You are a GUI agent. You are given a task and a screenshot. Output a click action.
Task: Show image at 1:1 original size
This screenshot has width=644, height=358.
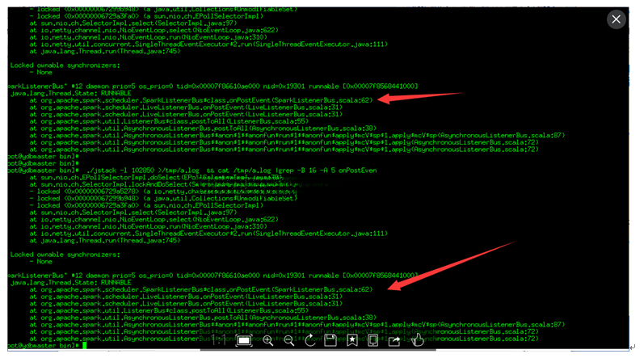(219, 340)
